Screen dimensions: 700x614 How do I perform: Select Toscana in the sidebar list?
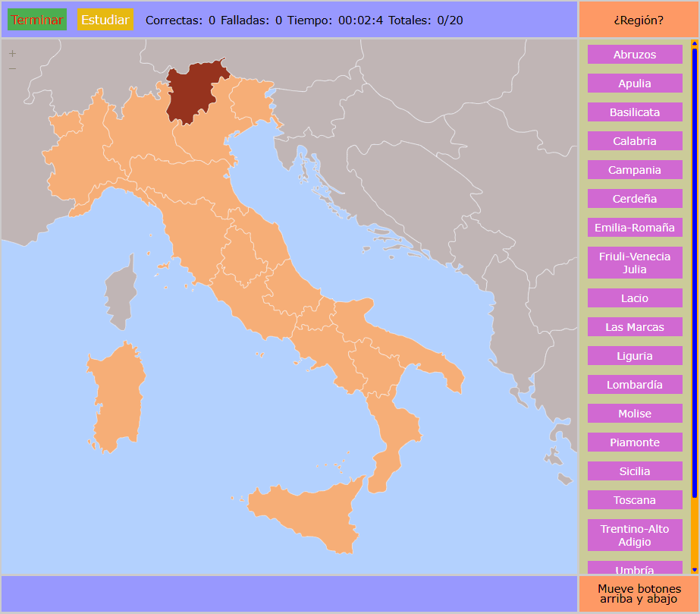click(x=635, y=499)
